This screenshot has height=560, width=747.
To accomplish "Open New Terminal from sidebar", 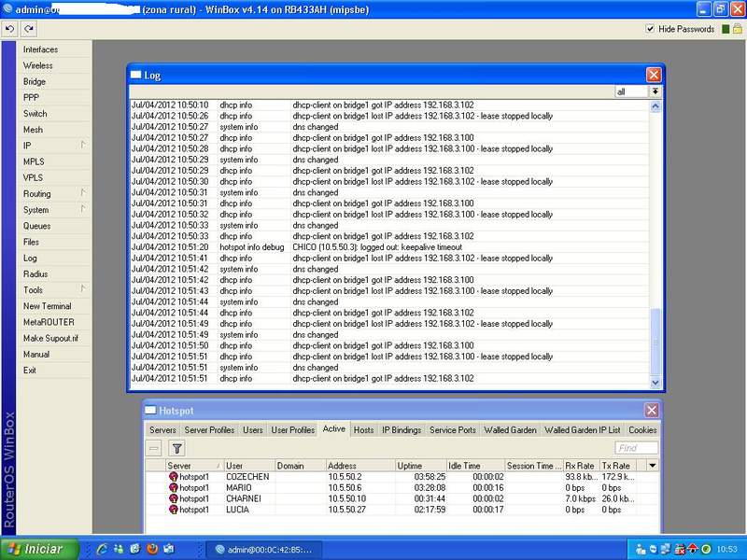I will click(48, 306).
